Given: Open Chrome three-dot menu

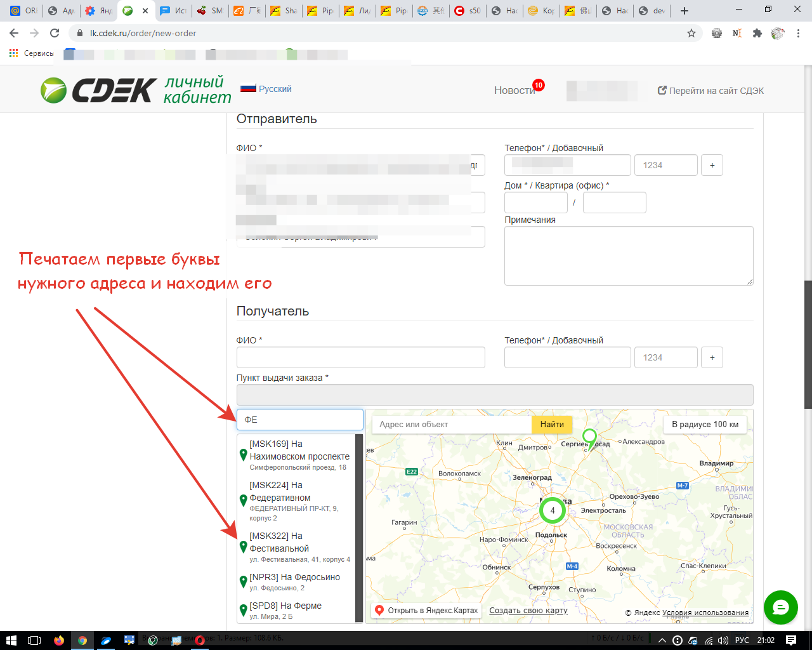Looking at the screenshot, I should coord(799,33).
